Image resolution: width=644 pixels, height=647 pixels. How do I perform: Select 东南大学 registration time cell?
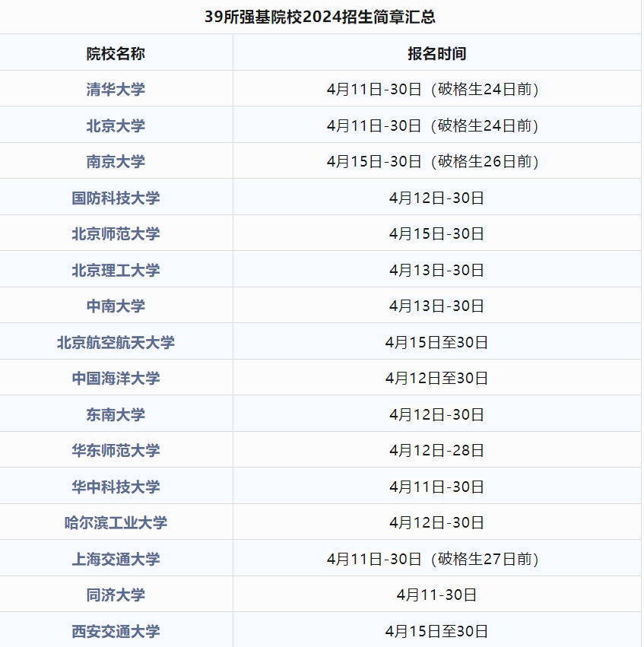click(437, 414)
